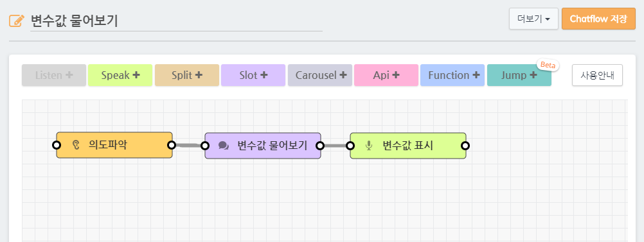Add a Jump node
The height and width of the screenshot is (242, 644).
[x=519, y=76]
